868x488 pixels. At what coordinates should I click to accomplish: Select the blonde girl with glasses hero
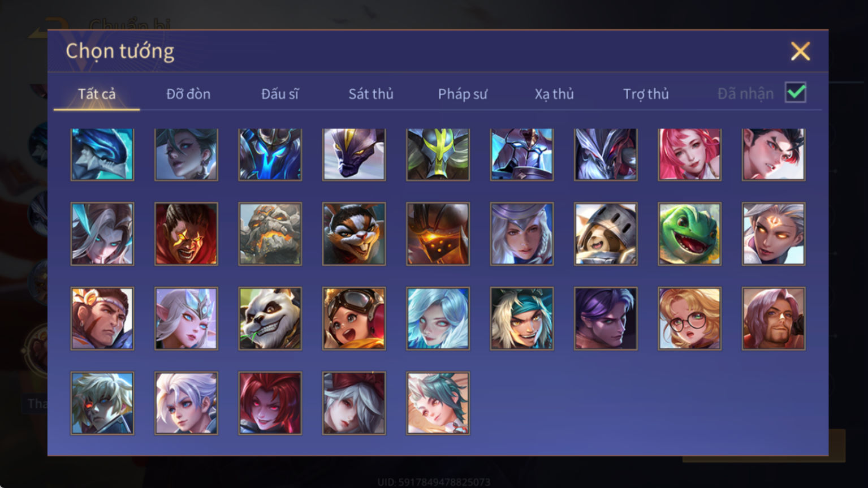tap(689, 318)
